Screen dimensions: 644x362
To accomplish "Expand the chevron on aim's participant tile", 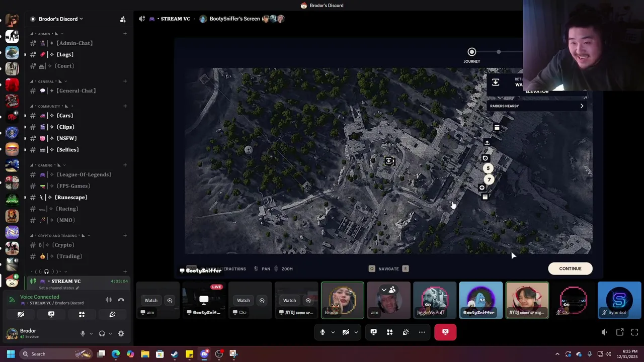I will click(384, 290).
